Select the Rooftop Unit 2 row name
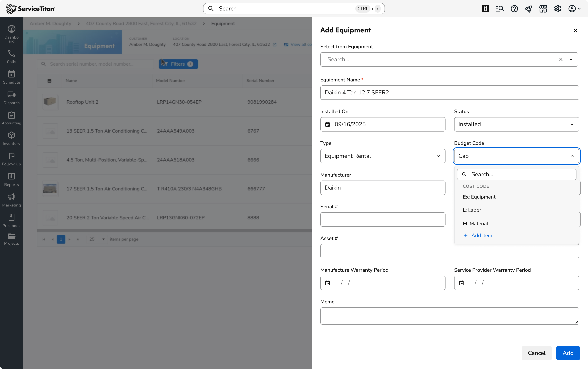 coord(82,102)
